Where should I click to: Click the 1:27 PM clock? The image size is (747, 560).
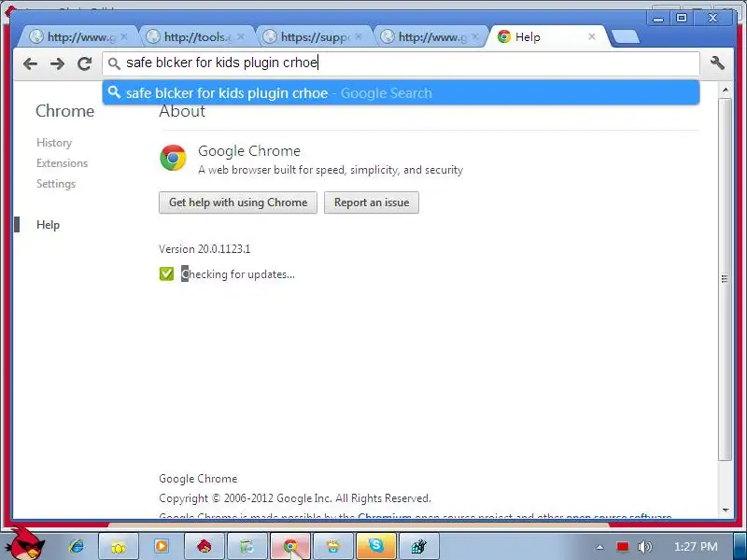pos(696,546)
